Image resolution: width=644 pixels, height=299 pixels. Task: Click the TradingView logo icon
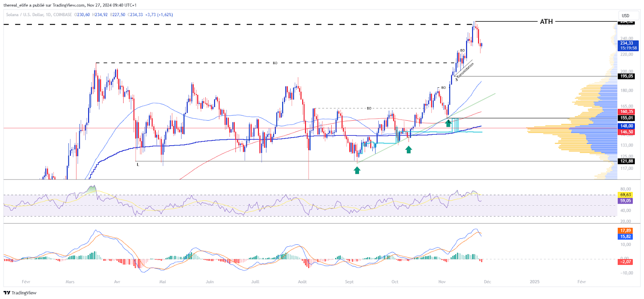(x=7, y=293)
